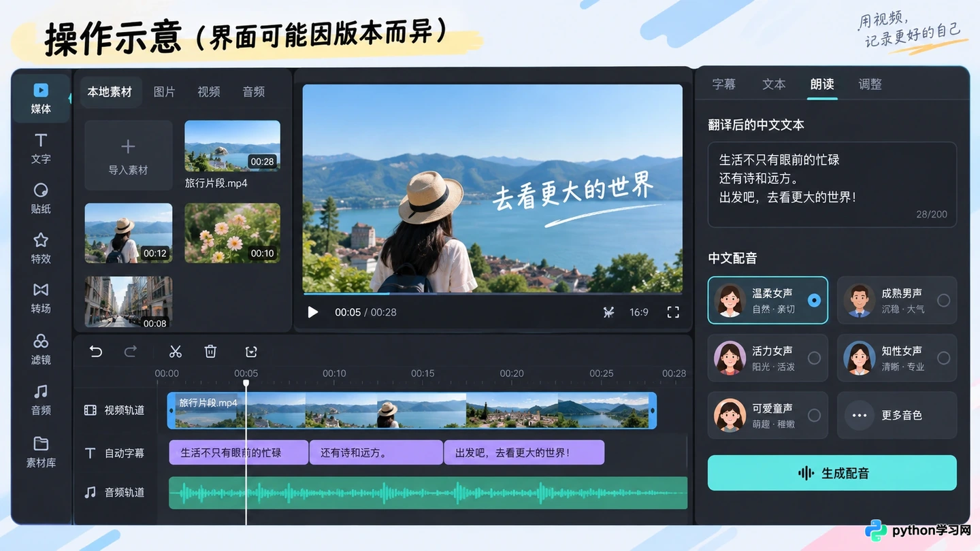Play the preview video
Screen dimensions: 980x551
(x=312, y=312)
